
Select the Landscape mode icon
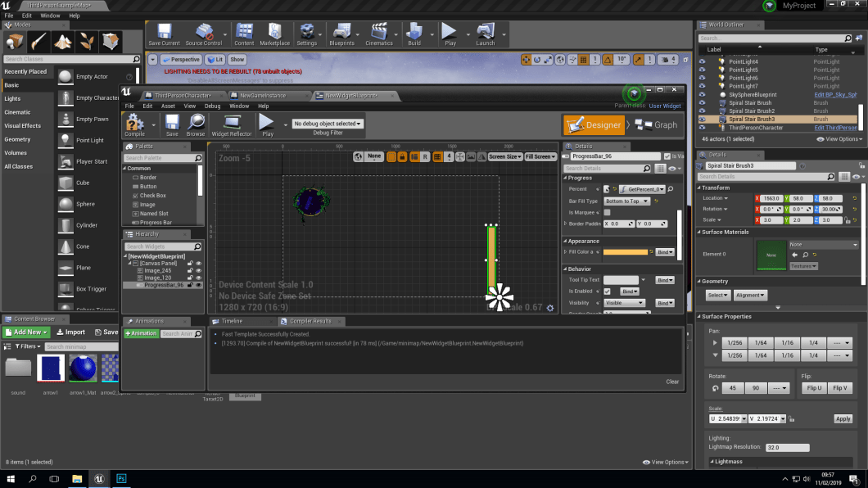click(62, 42)
